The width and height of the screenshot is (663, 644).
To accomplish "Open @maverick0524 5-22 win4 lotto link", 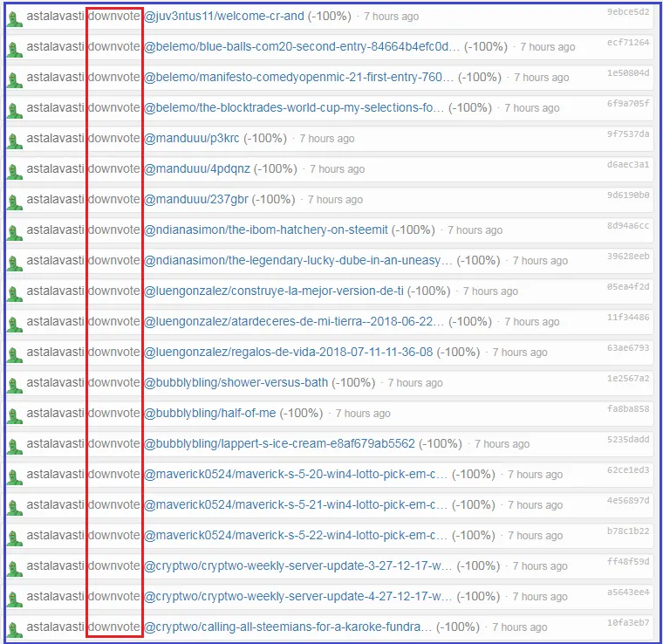I will pyautogui.click(x=296, y=535).
